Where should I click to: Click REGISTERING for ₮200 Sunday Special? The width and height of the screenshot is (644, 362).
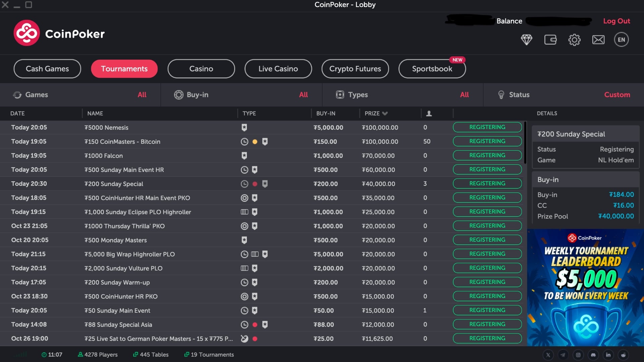click(487, 184)
